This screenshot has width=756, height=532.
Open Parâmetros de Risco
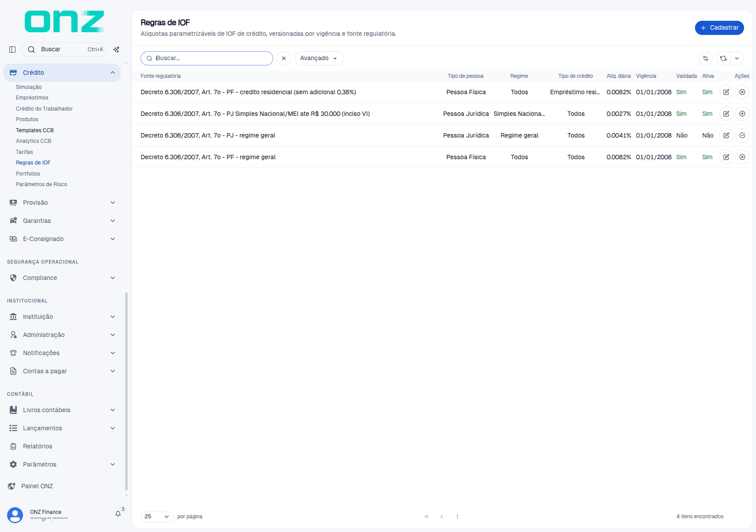coord(42,184)
